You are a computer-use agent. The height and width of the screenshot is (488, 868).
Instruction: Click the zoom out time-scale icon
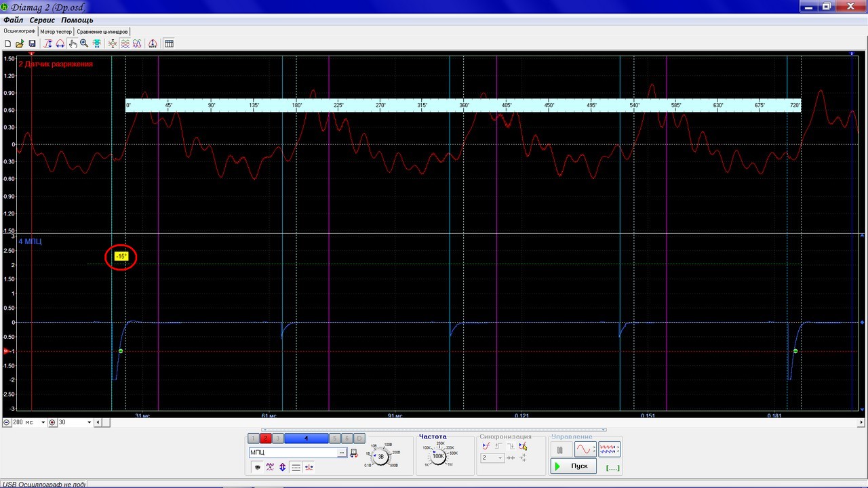pyautogui.click(x=7, y=422)
